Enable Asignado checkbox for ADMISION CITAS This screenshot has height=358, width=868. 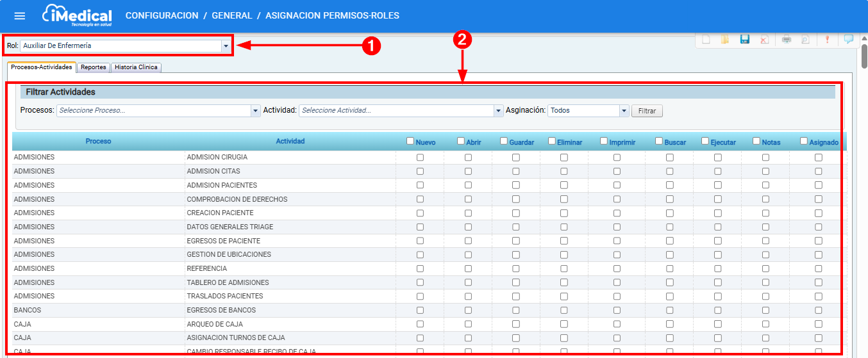819,172
